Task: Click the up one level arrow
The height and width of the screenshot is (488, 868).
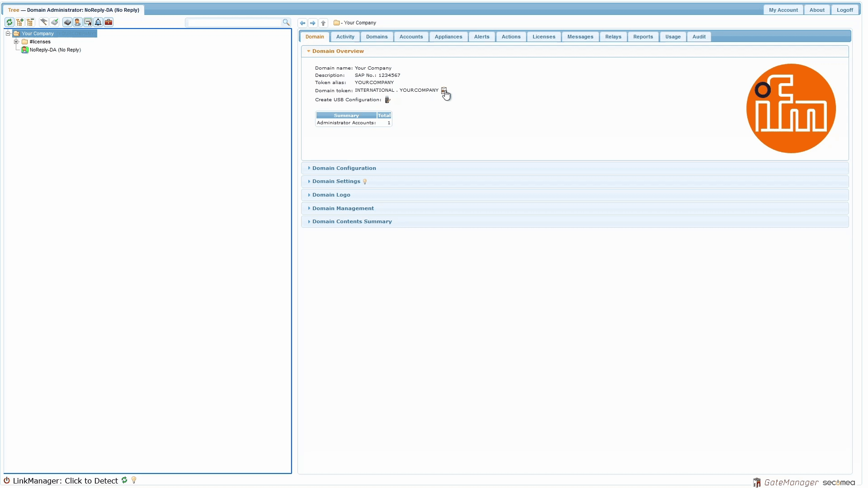Action: tap(323, 23)
